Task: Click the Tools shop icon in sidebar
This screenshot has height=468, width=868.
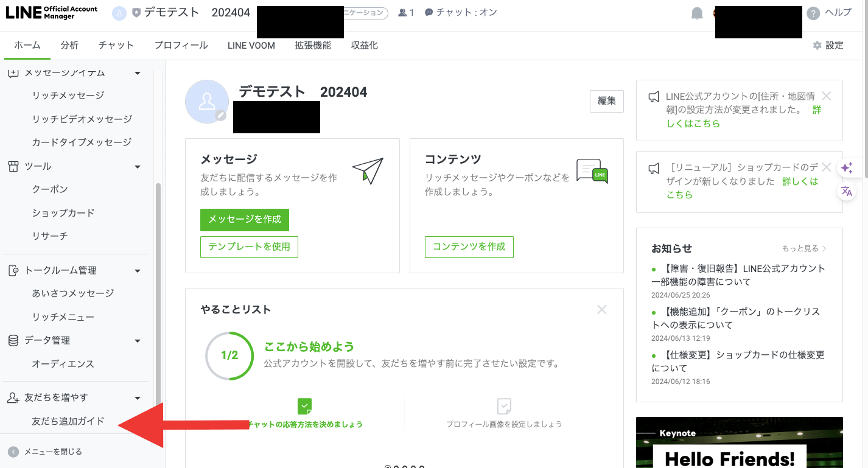Action: (x=13, y=166)
